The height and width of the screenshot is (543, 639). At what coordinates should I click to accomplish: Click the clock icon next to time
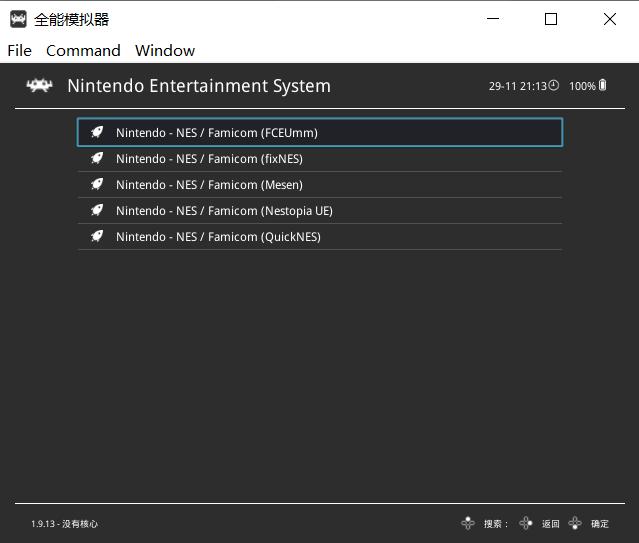pyautogui.click(x=554, y=86)
